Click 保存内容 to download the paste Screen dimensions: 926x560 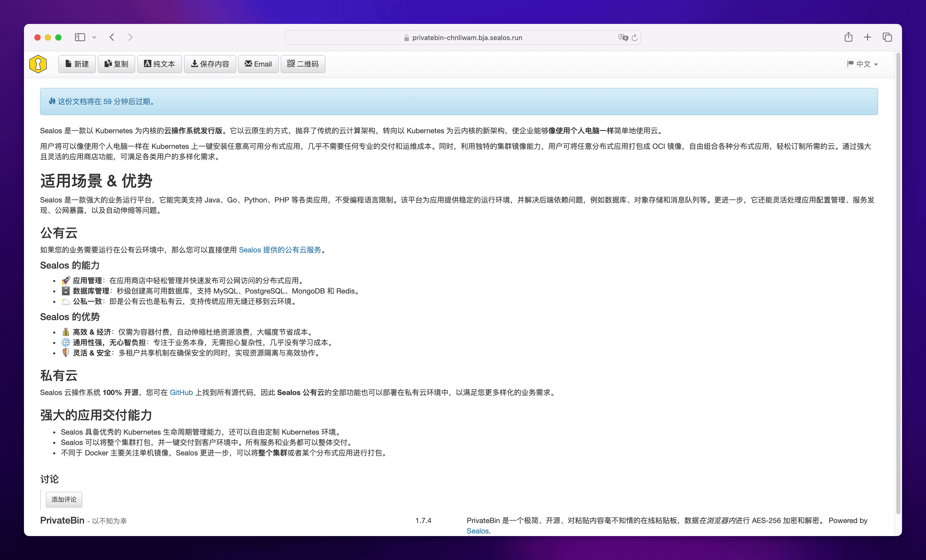click(x=210, y=64)
